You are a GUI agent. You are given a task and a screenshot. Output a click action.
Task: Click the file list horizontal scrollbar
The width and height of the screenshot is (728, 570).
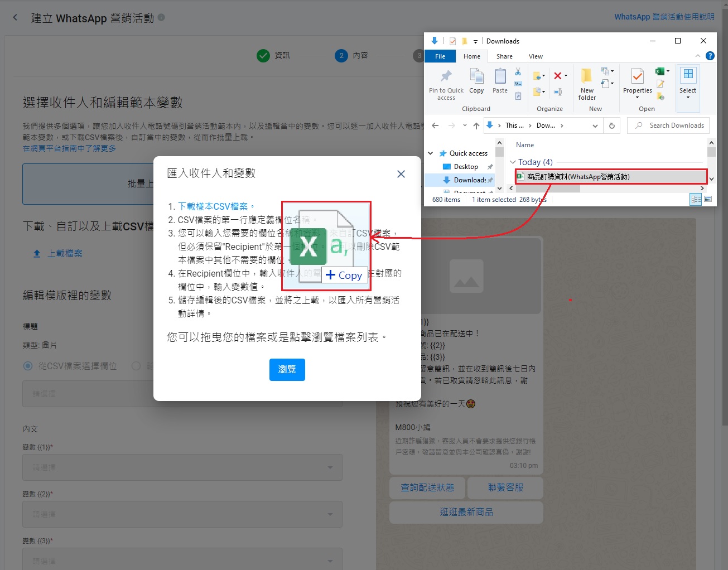tap(606, 189)
